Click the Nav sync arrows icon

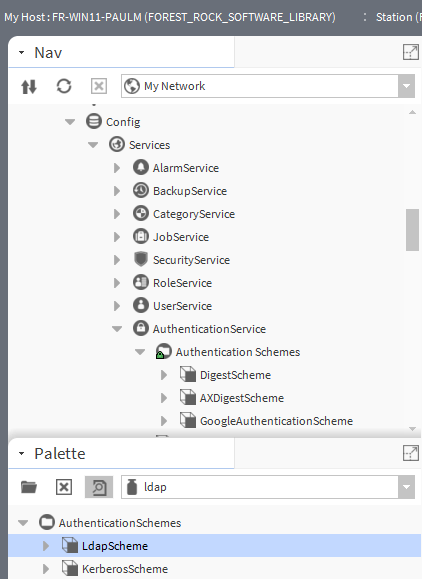[x=29, y=86]
